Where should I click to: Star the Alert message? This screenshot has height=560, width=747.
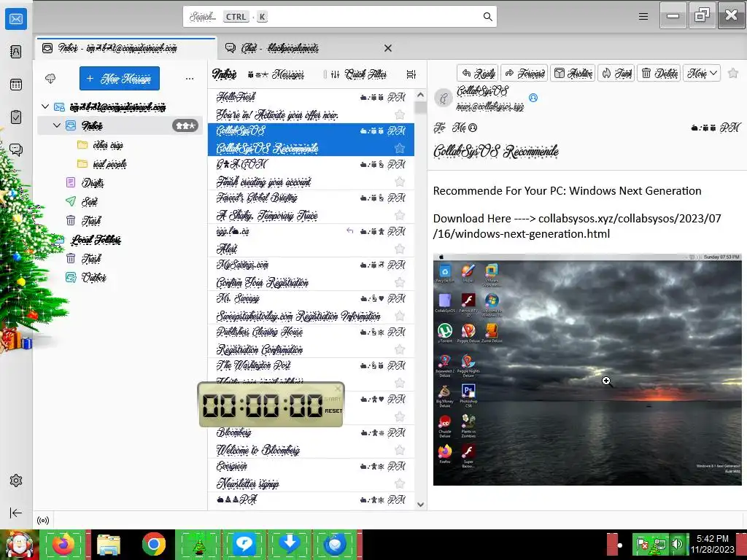400,249
